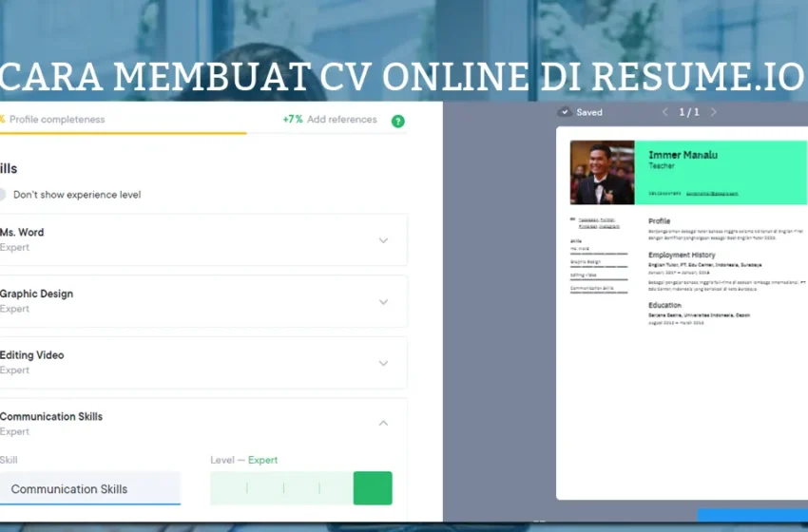The height and width of the screenshot is (532, 808).
Task: Click the Education heading in preview
Action: coord(664,305)
